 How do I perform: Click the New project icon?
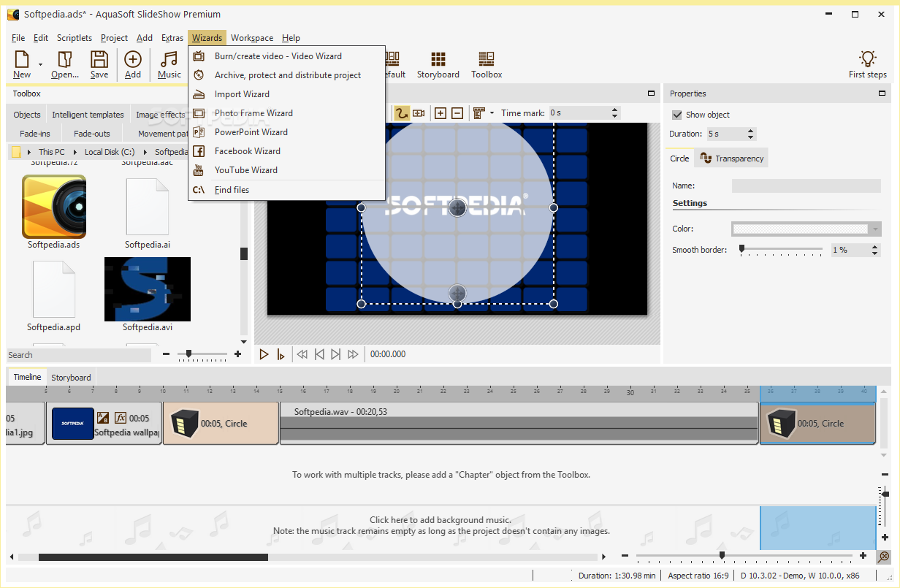[x=22, y=60]
